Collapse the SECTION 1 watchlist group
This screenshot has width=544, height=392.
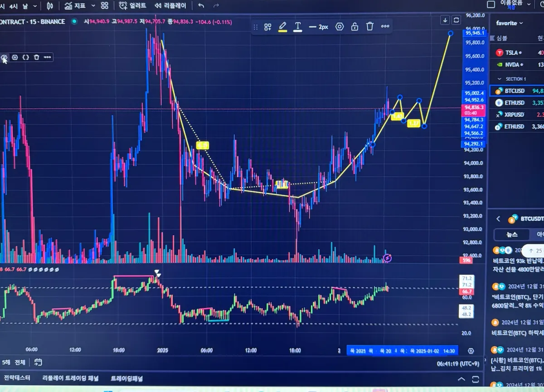coord(500,79)
